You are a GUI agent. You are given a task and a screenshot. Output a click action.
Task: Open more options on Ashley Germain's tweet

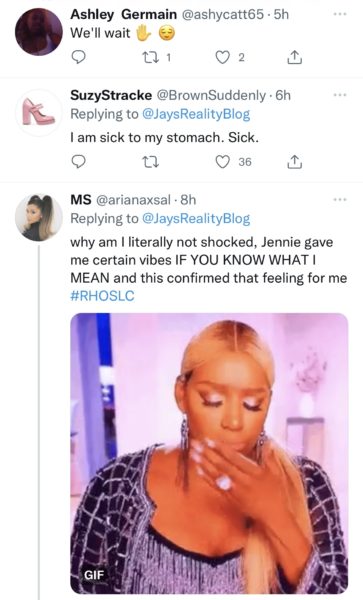340,14
